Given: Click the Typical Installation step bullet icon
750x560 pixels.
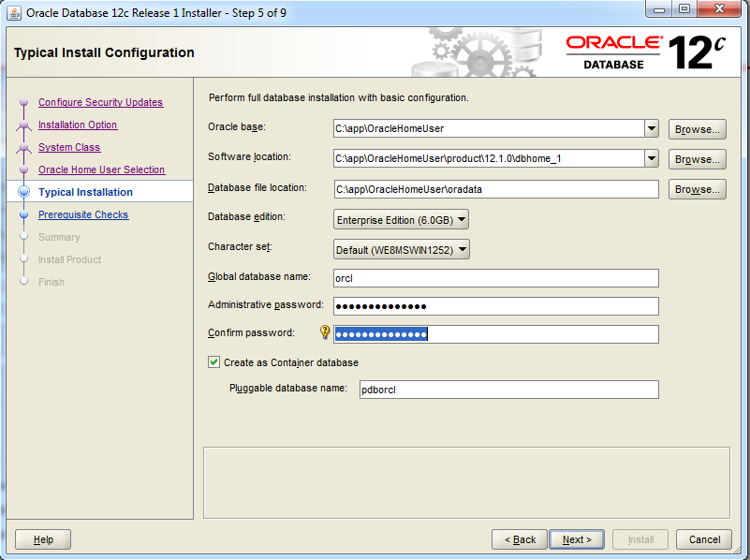Looking at the screenshot, I should click(x=23, y=192).
